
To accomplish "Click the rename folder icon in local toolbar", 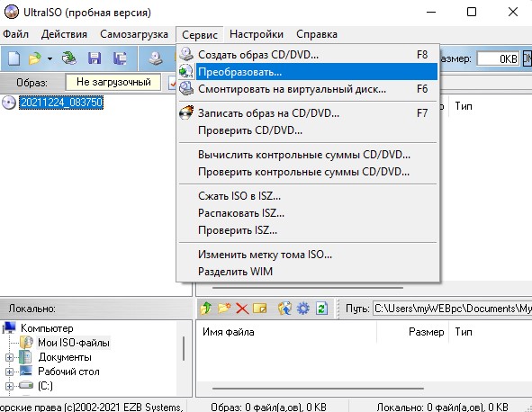I will [x=260, y=309].
